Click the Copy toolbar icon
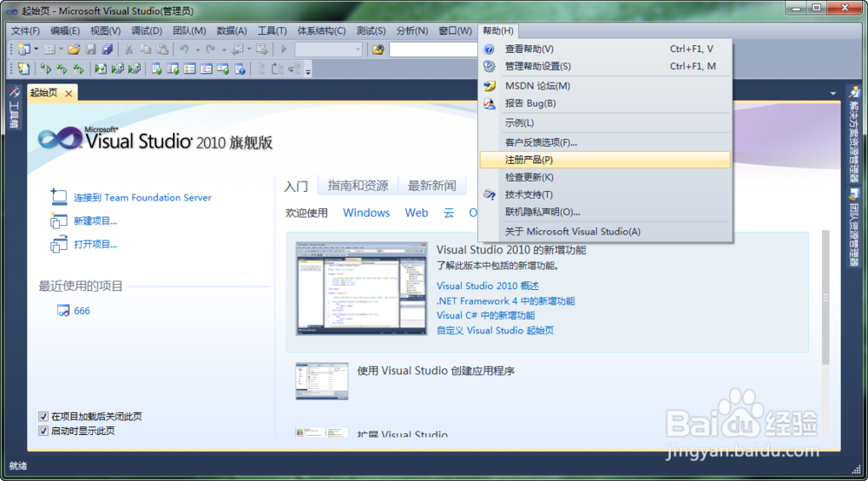 [145, 49]
